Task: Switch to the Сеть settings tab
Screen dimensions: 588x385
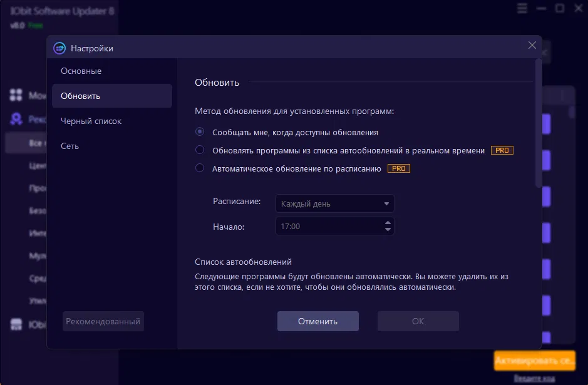Action: coord(70,146)
